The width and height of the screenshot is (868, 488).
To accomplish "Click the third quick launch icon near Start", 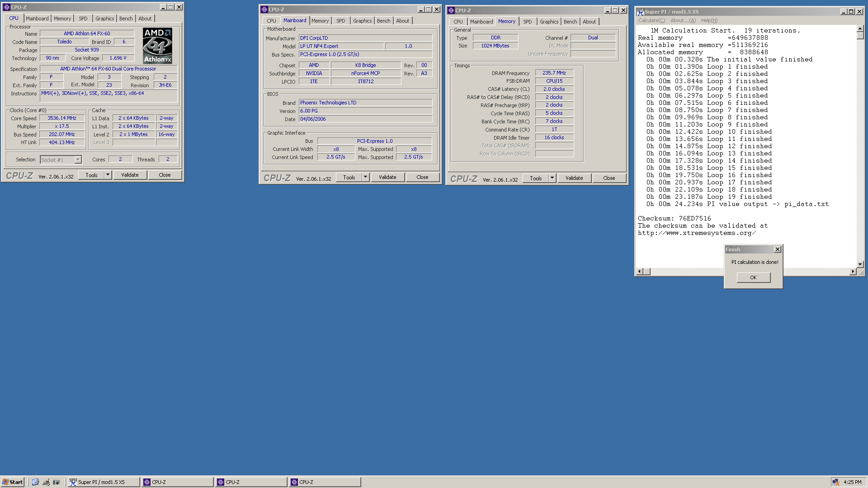I will click(57, 482).
